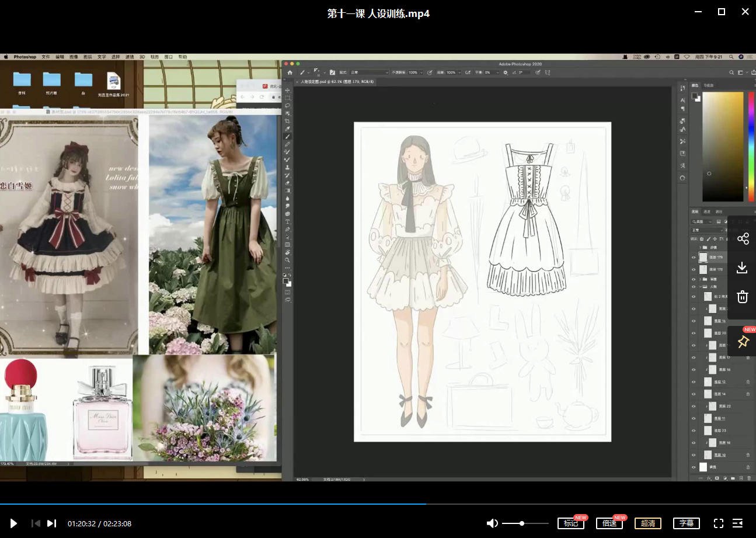Image resolution: width=756 pixels, height=538 pixels.
Task: Open the 帮助 menu
Action: (183, 57)
